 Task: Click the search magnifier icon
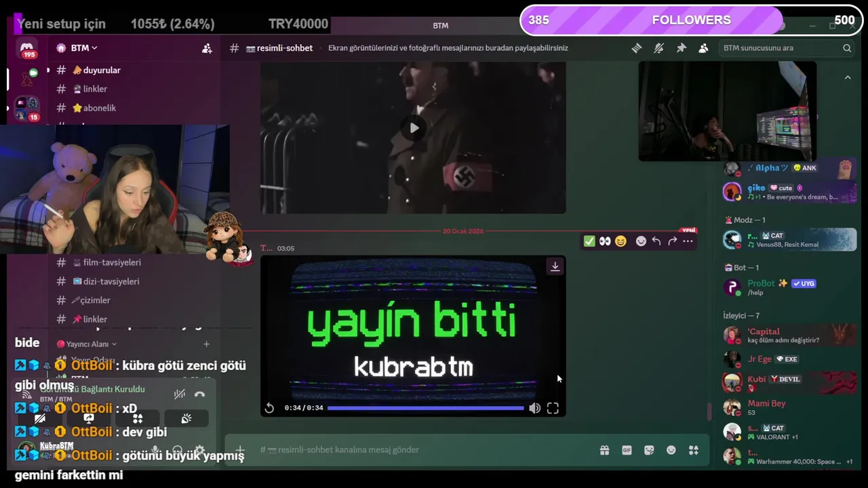pyautogui.click(x=847, y=48)
